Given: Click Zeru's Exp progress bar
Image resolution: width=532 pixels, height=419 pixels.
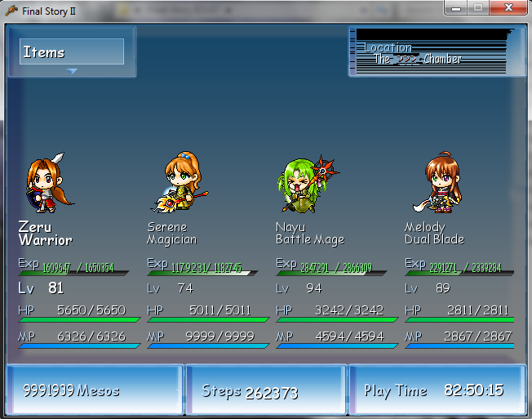Looking at the screenshot, I should coord(73,273).
